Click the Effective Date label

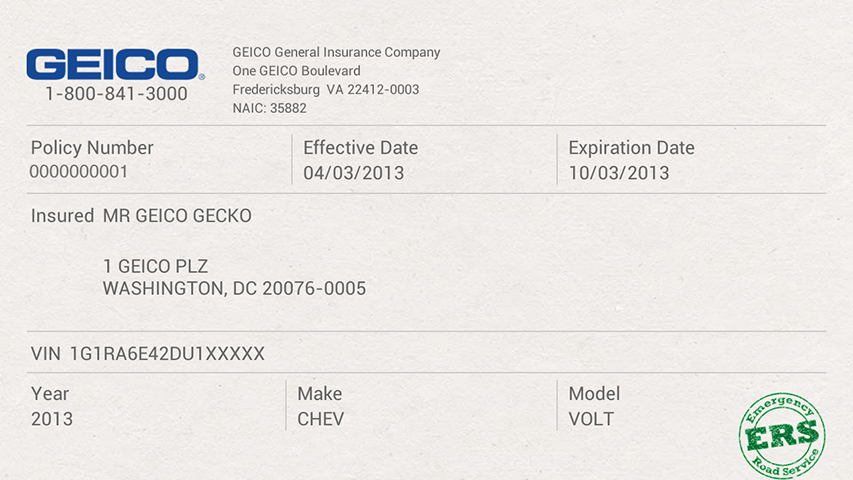pyautogui.click(x=361, y=148)
